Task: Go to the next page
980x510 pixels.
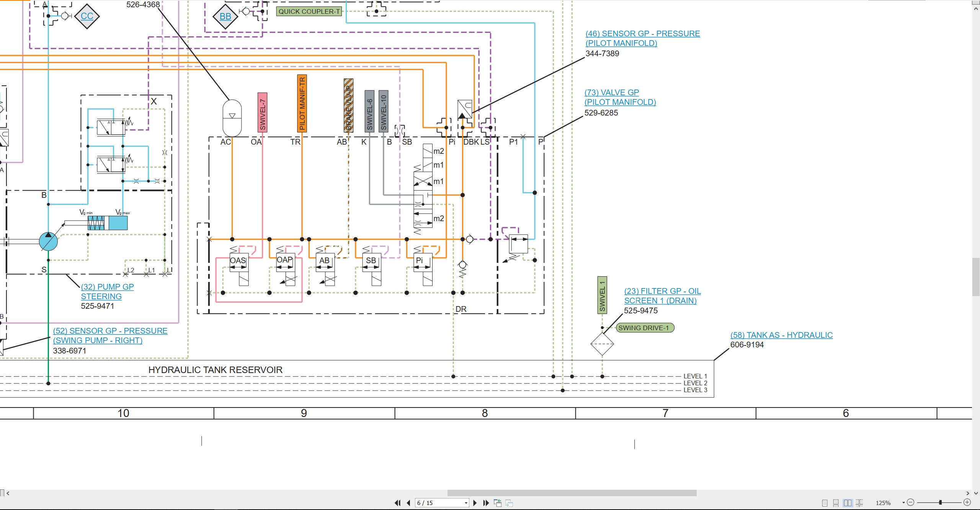Action: pos(475,503)
